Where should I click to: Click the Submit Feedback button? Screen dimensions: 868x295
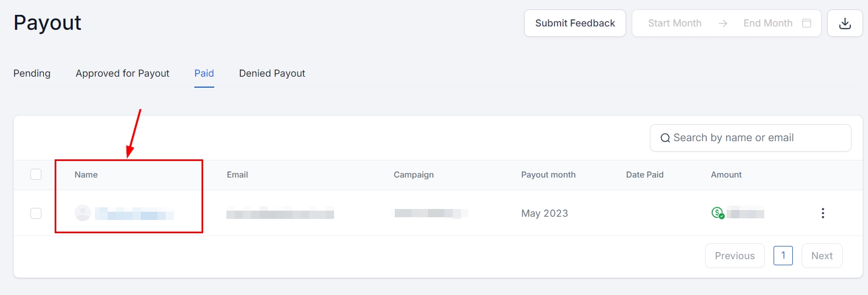(x=575, y=23)
